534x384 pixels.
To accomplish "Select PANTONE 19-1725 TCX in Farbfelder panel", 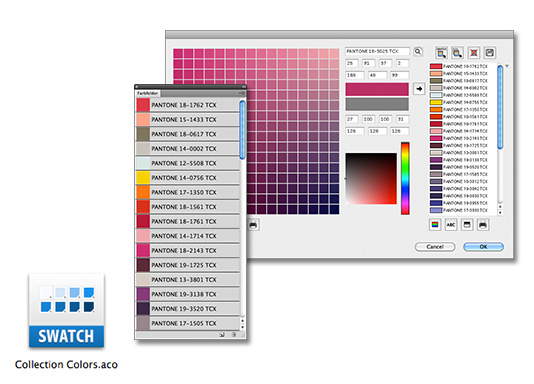I will click(188, 265).
